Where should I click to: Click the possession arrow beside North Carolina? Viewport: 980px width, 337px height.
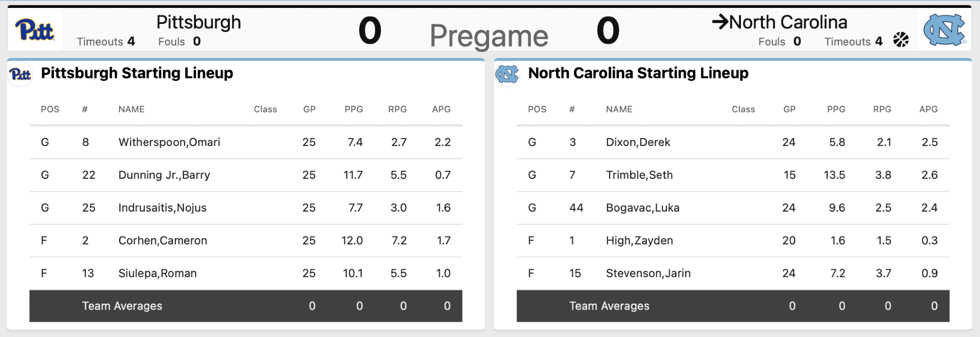click(720, 22)
